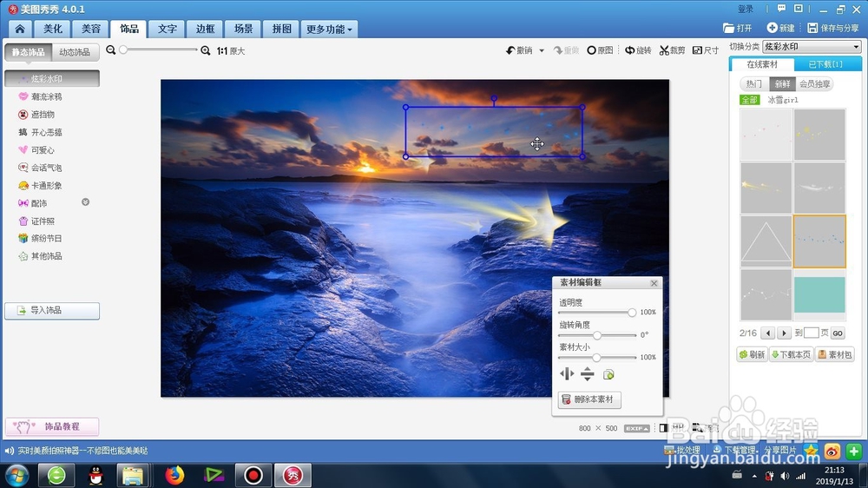The width and height of the screenshot is (868, 488).
Task: Open the 饰品教程 tutorial button
Action: pyautogui.click(x=52, y=426)
